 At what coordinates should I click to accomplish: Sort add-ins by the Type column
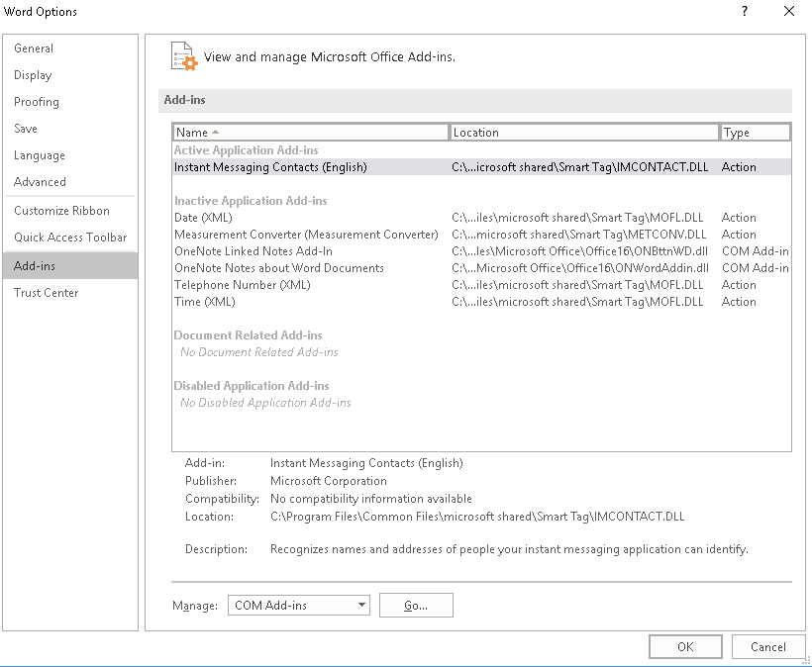[756, 133]
